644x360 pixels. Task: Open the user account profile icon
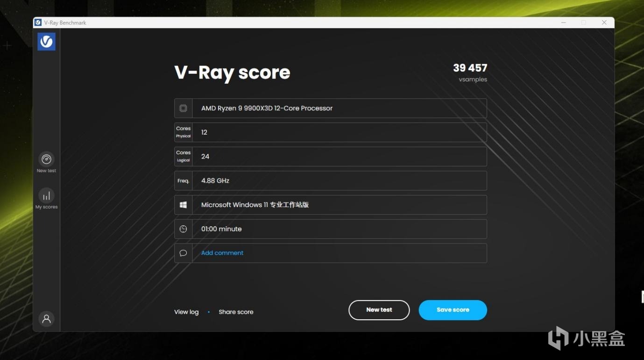point(46,319)
